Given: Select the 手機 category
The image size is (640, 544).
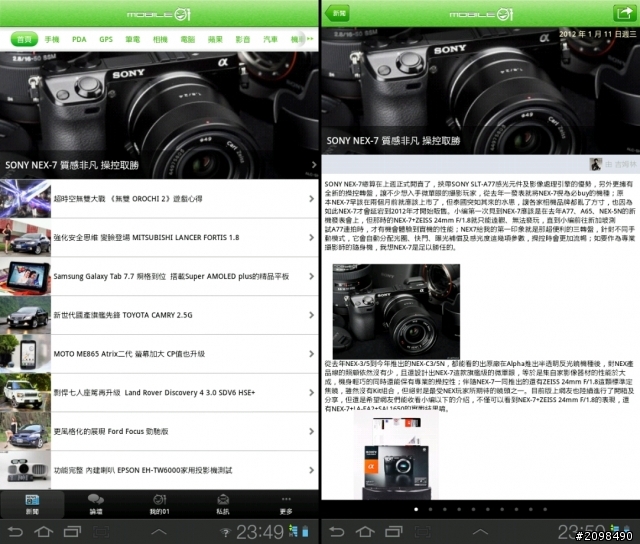Looking at the screenshot, I should tap(52, 39).
